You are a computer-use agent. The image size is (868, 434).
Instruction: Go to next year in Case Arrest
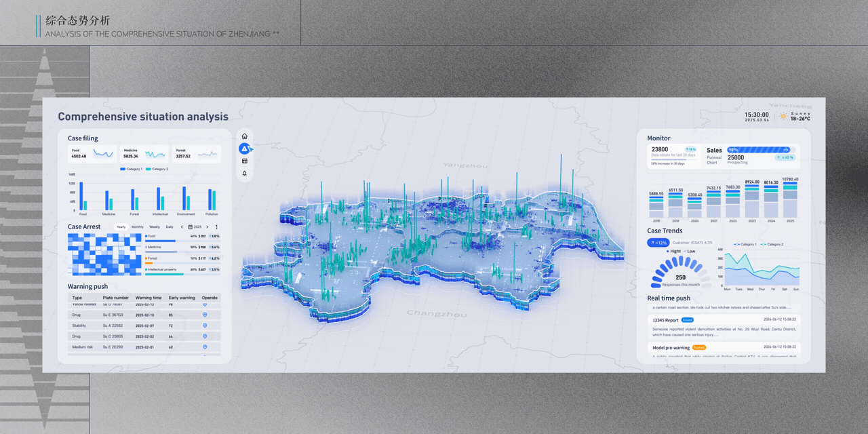coord(207,226)
